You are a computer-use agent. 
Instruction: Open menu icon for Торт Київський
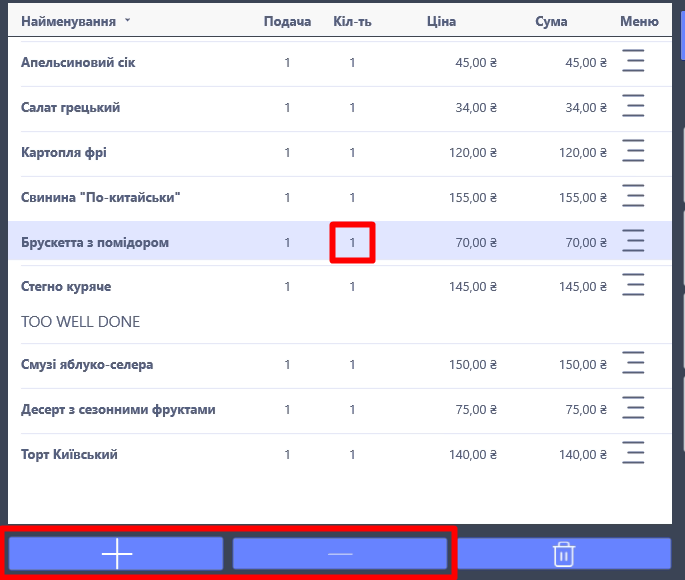(633, 454)
